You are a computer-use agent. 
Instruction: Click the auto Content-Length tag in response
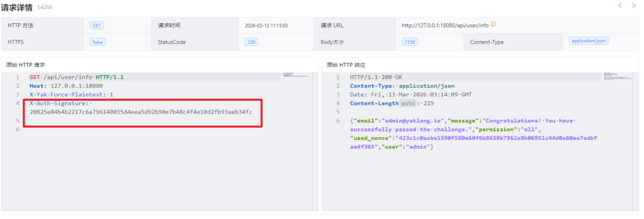[408, 104]
